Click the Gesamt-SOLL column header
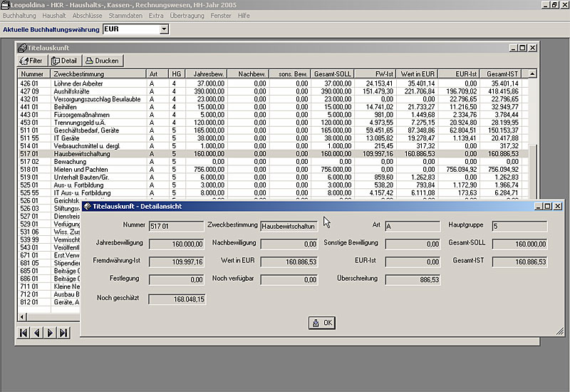Screen dimensions: 570x392 pos(332,74)
